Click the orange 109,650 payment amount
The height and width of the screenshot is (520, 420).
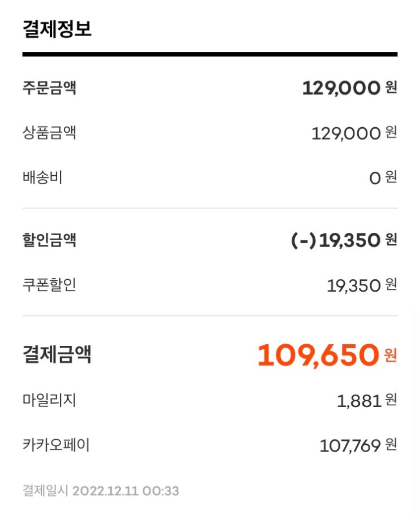(318, 356)
